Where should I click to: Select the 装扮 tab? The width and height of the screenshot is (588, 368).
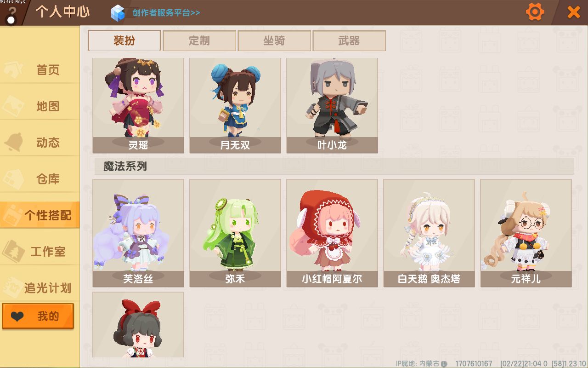[124, 40]
